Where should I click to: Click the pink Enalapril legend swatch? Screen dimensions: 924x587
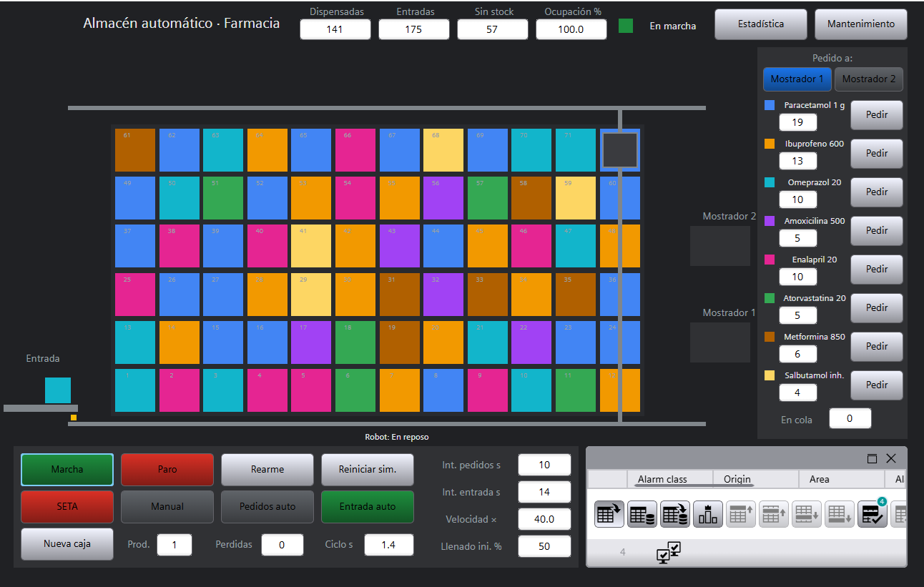click(x=770, y=260)
